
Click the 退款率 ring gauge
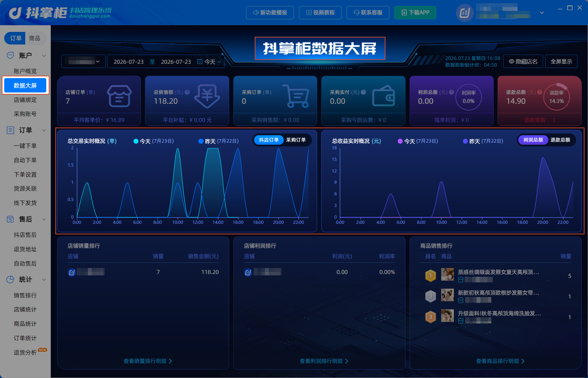[556, 97]
